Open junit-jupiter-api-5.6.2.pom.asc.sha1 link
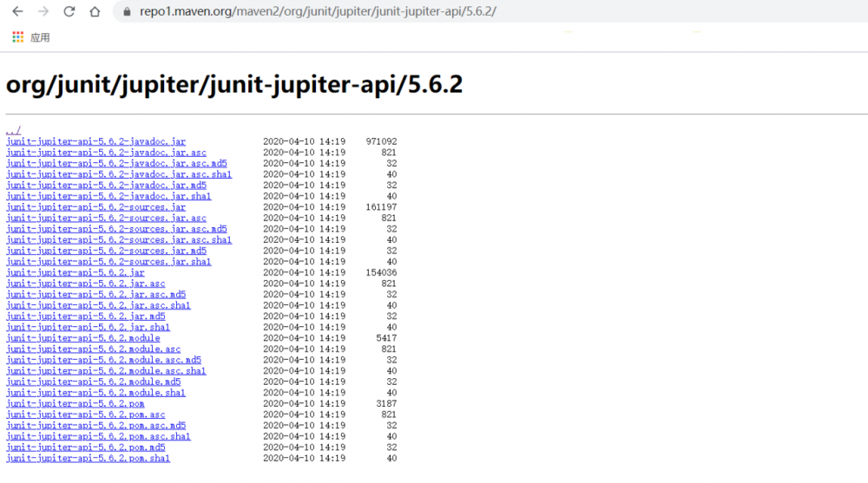Viewport: 868px width, 483px height. [99, 436]
